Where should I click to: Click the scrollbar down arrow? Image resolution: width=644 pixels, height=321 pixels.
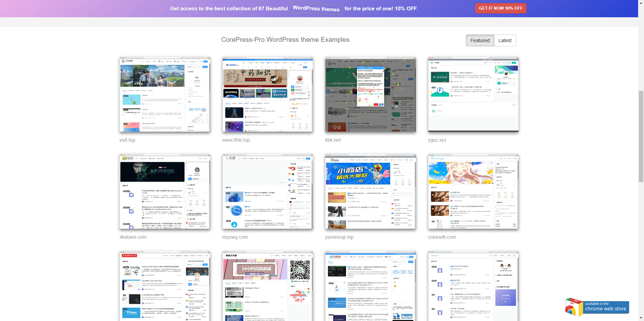click(641, 318)
